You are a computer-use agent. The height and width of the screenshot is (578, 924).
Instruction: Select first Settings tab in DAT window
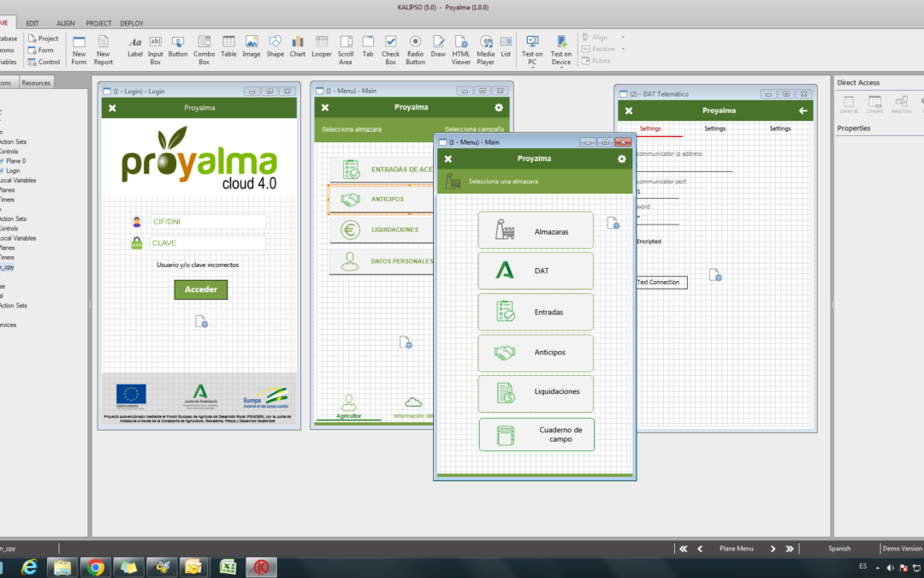click(650, 128)
